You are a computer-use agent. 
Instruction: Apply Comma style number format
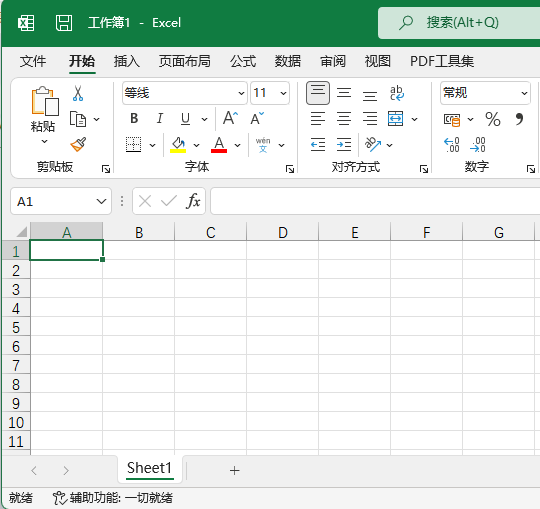pyautogui.click(x=519, y=119)
